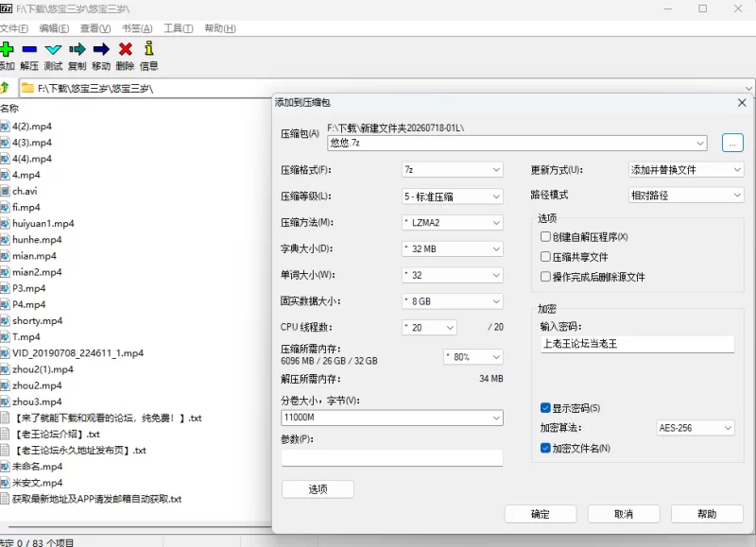Select file icon of hunhe.mp4
This screenshot has width=756, height=547.
coord(5,240)
